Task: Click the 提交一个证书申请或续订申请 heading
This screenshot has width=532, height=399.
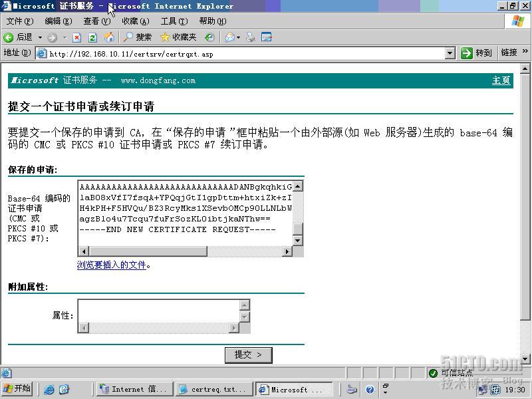Action: click(81, 106)
